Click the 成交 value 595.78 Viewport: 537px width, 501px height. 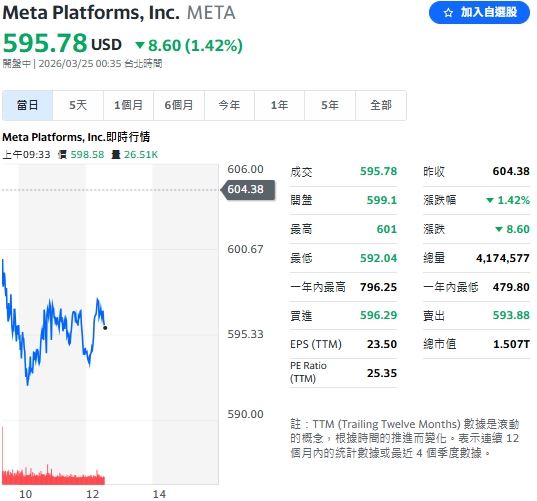[378, 171]
